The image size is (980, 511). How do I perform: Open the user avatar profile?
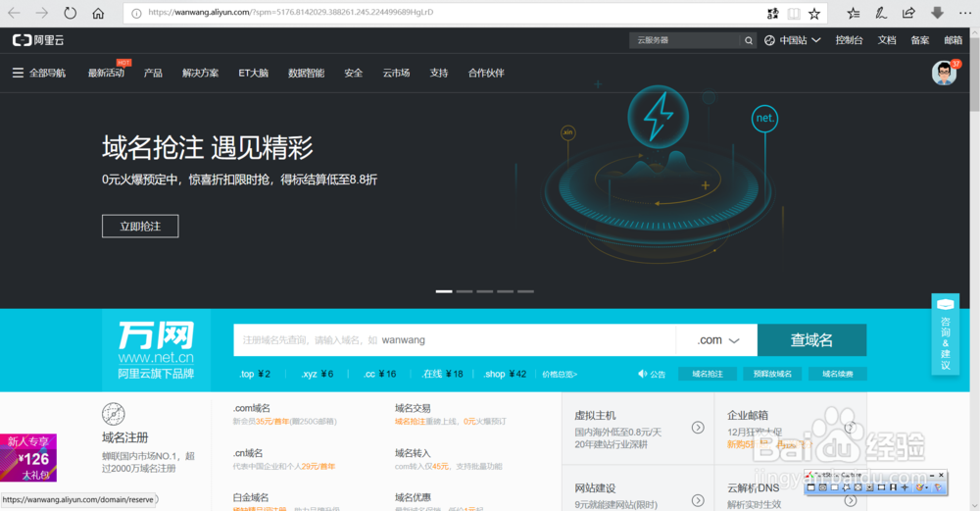coord(944,74)
